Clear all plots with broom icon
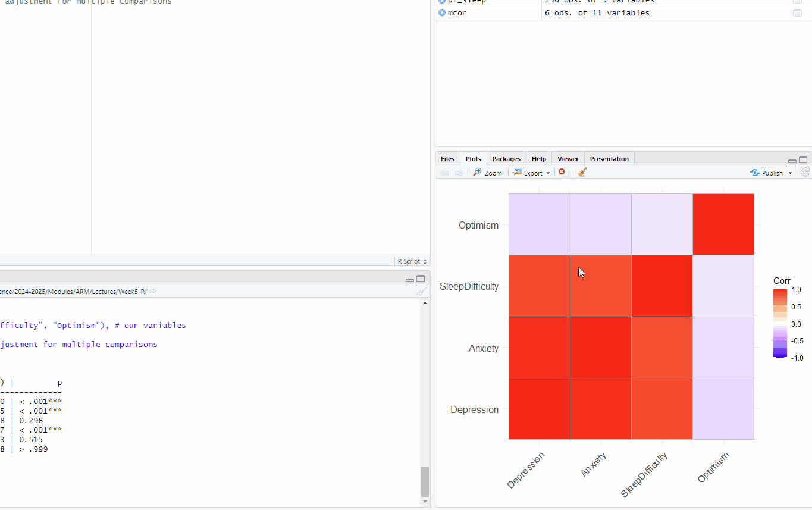The height and width of the screenshot is (510, 812). click(x=582, y=172)
